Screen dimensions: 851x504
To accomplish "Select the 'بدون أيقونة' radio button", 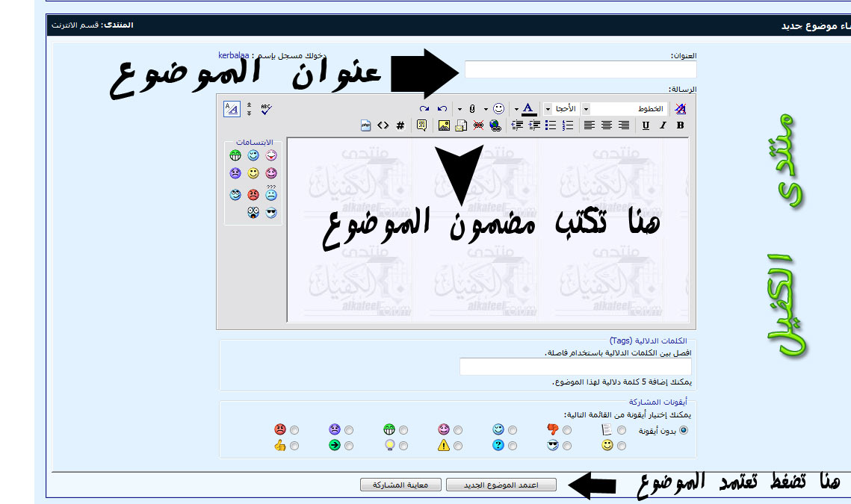I will tap(683, 430).
